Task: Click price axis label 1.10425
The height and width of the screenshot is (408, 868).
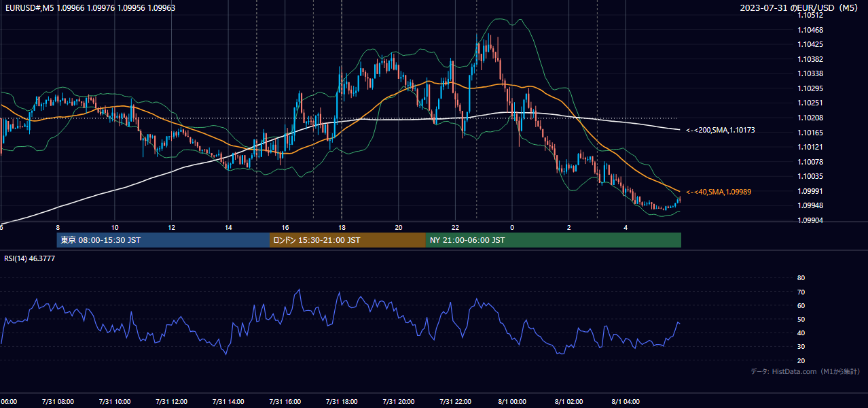Action: point(810,45)
